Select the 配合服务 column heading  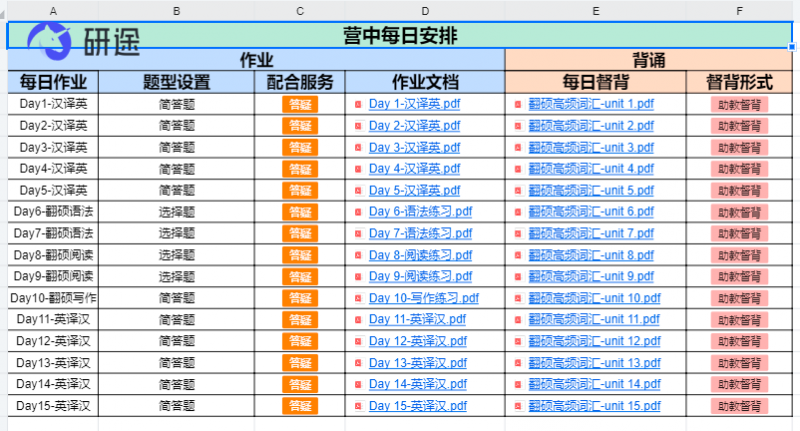point(300,82)
